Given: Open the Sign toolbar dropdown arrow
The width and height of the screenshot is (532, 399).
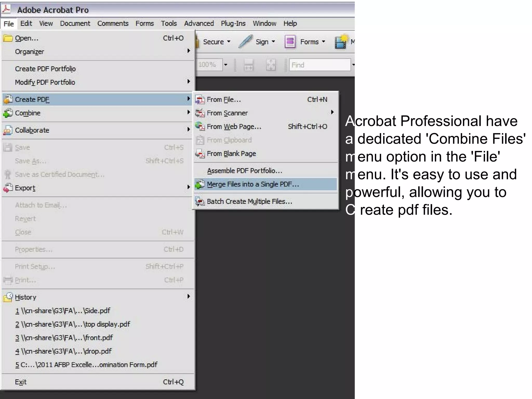Looking at the screenshot, I should 273,42.
